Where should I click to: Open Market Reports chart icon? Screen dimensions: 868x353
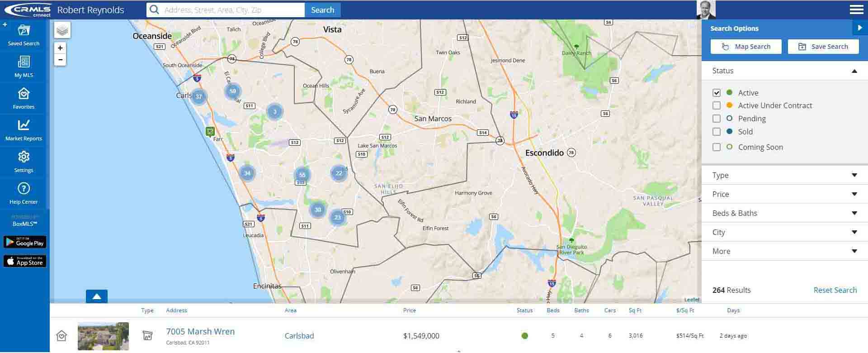coord(24,126)
